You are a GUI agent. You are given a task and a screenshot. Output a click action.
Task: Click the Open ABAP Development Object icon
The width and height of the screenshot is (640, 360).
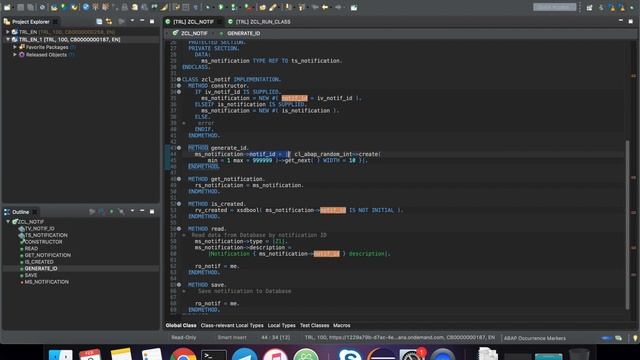(x=54, y=7)
